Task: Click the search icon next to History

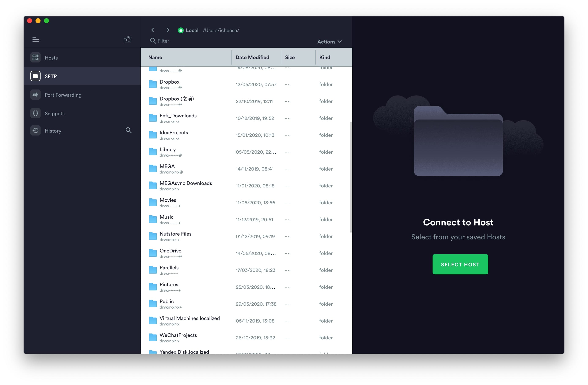Action: pos(128,130)
